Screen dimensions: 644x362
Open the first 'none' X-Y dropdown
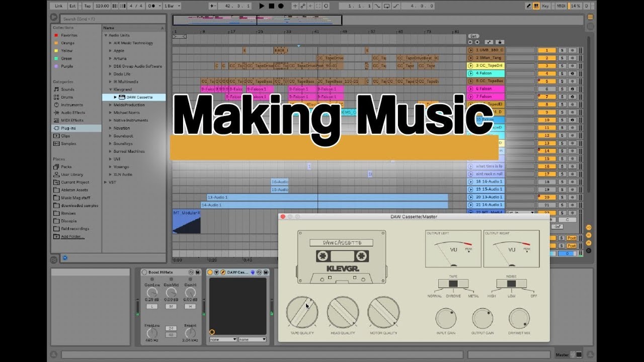(x=223, y=339)
